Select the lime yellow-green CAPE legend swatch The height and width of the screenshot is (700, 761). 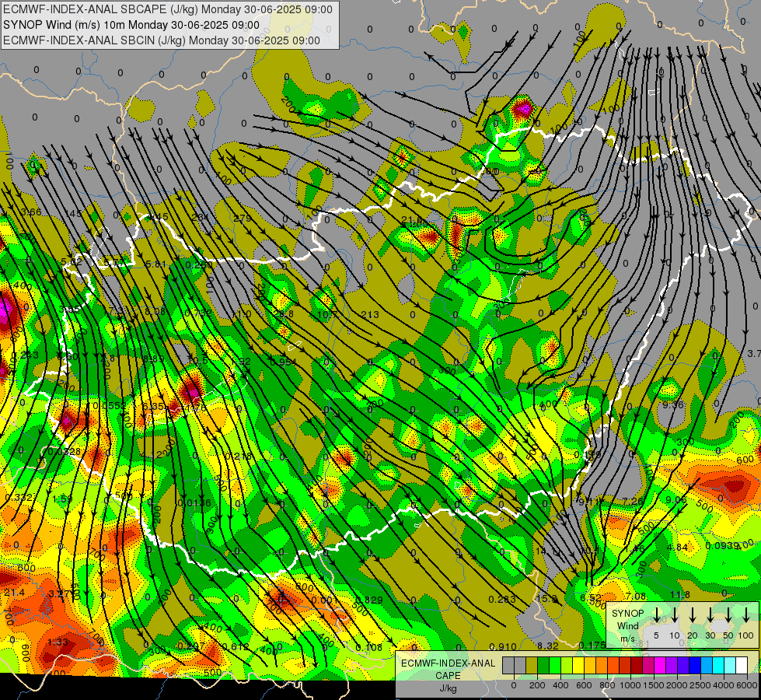point(567,665)
